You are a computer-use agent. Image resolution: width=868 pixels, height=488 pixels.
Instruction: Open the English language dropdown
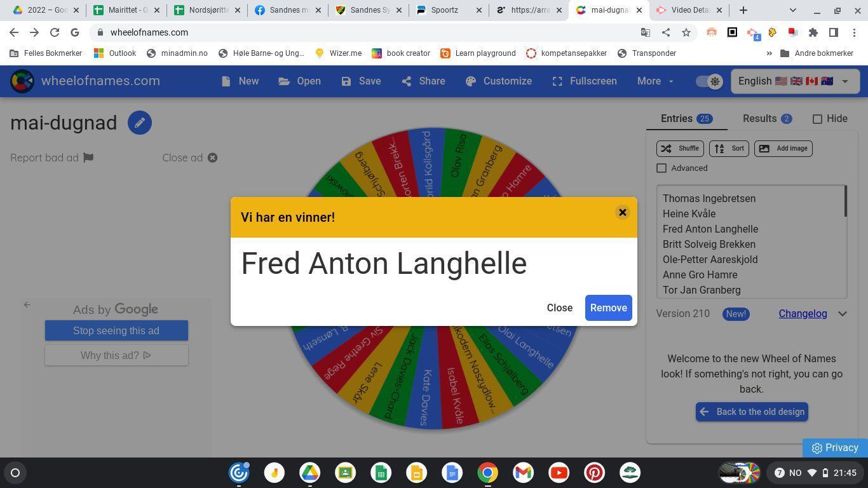pyautogui.click(x=794, y=81)
